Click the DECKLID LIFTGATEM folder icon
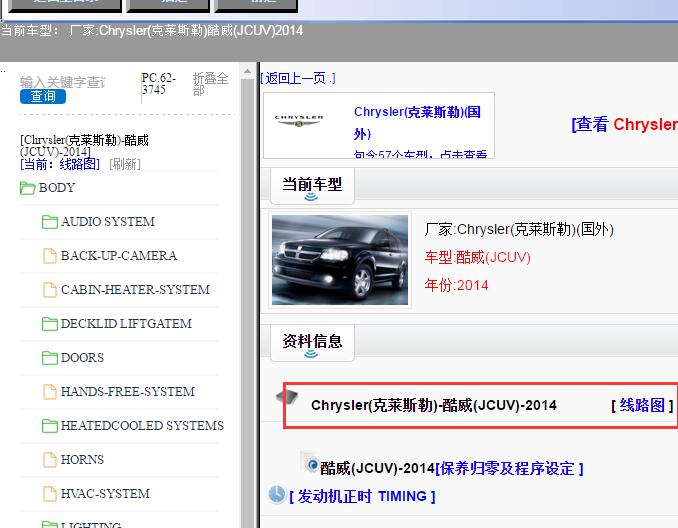Image resolution: width=678 pixels, height=528 pixels. pos(50,324)
